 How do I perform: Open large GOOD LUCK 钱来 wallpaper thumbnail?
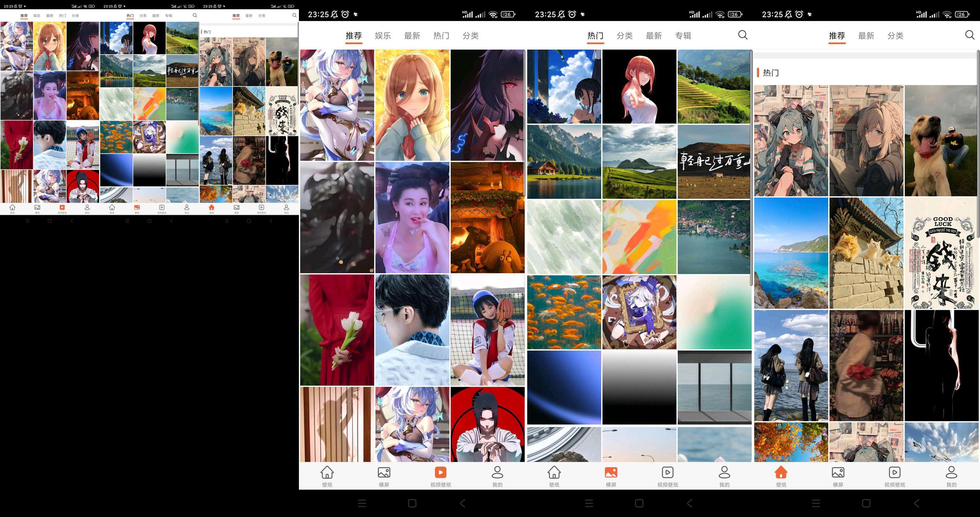pos(941,253)
